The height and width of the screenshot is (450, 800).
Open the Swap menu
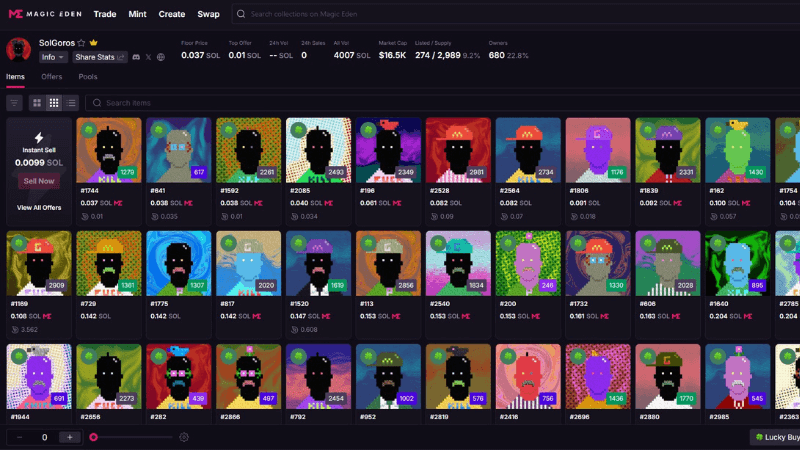[208, 14]
